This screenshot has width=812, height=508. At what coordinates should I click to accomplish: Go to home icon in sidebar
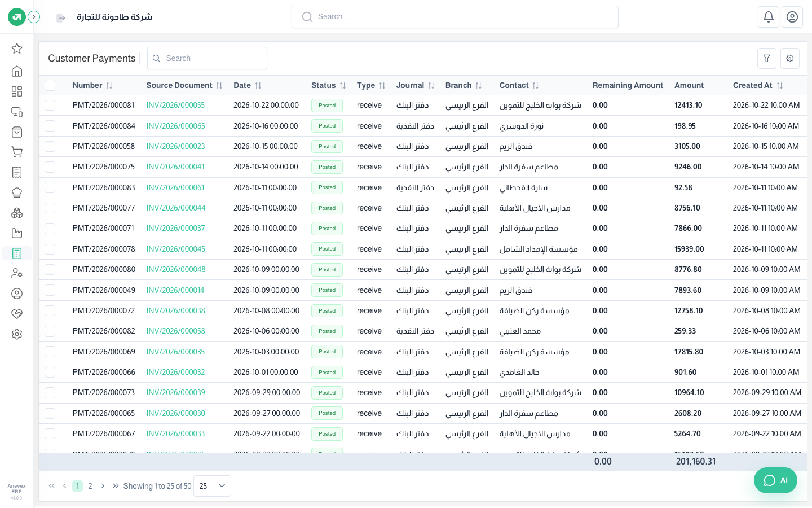[x=17, y=71]
